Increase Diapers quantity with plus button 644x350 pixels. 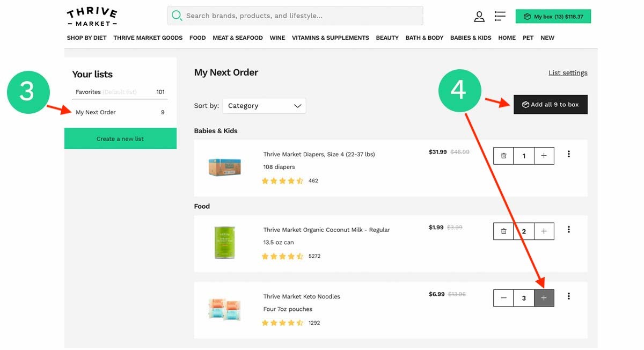tap(544, 156)
